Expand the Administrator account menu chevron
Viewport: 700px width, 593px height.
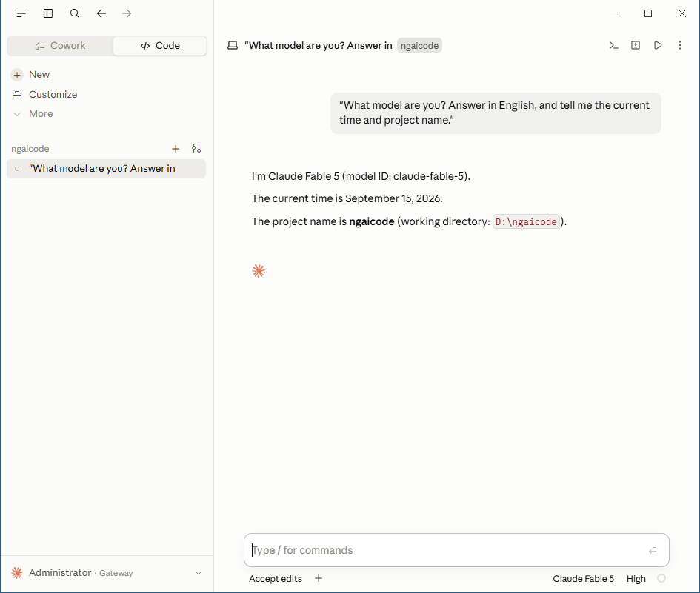(199, 573)
